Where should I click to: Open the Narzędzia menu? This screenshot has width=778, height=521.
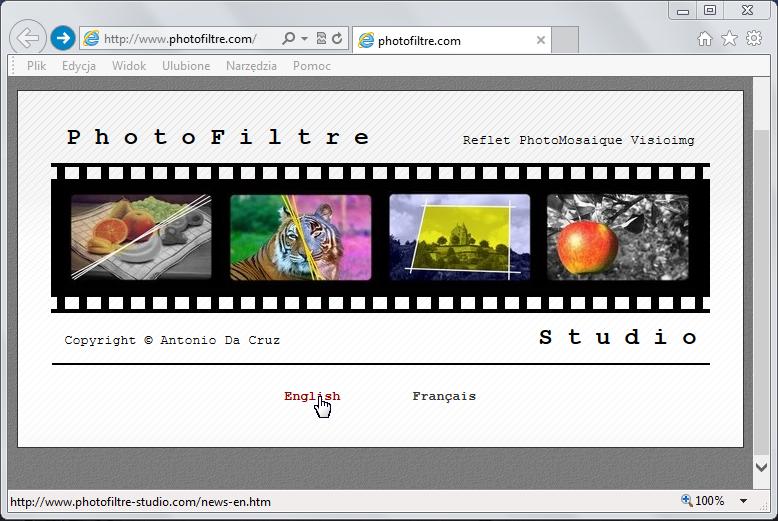[251, 66]
